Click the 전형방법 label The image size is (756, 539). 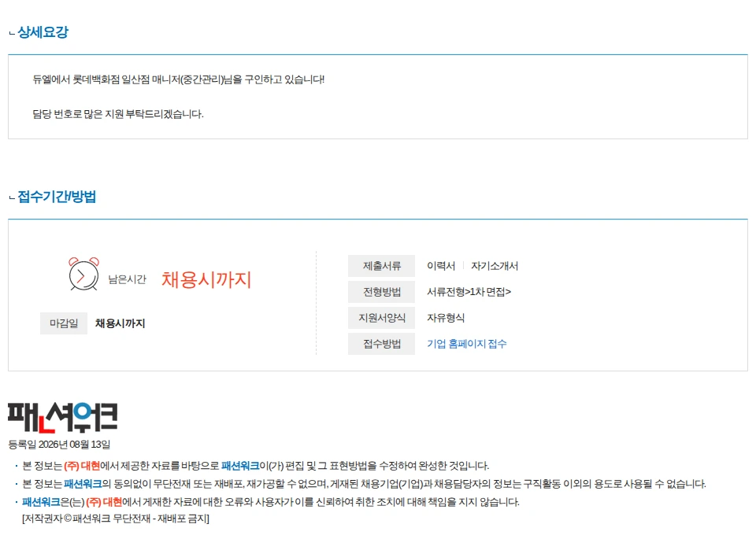[381, 292]
